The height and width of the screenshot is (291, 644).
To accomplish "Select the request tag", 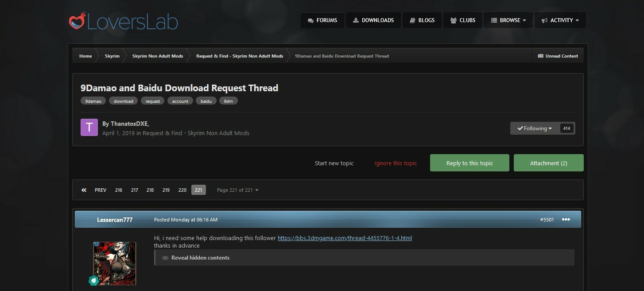I will pos(153,101).
